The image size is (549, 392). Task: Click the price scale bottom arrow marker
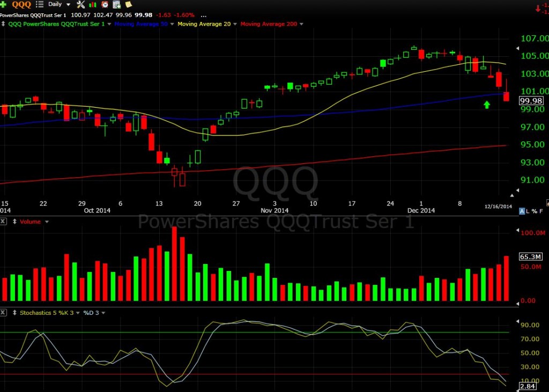pyautogui.click(x=518, y=190)
